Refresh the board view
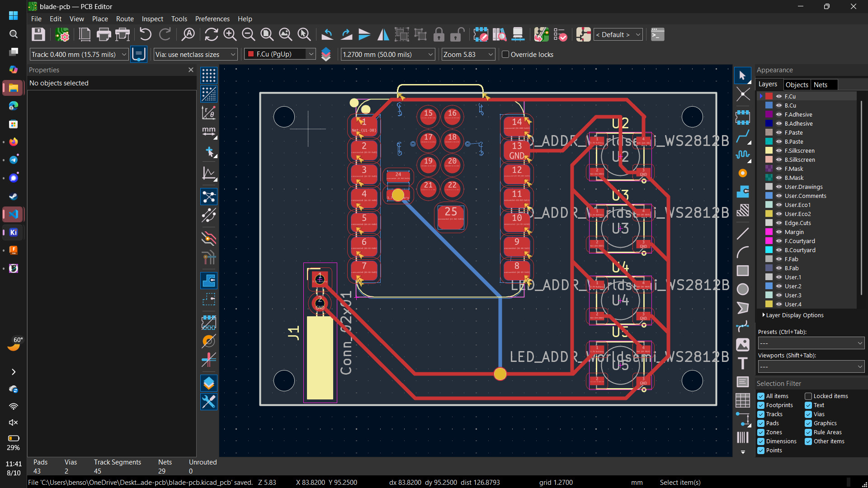The width and height of the screenshot is (868, 488). point(211,35)
